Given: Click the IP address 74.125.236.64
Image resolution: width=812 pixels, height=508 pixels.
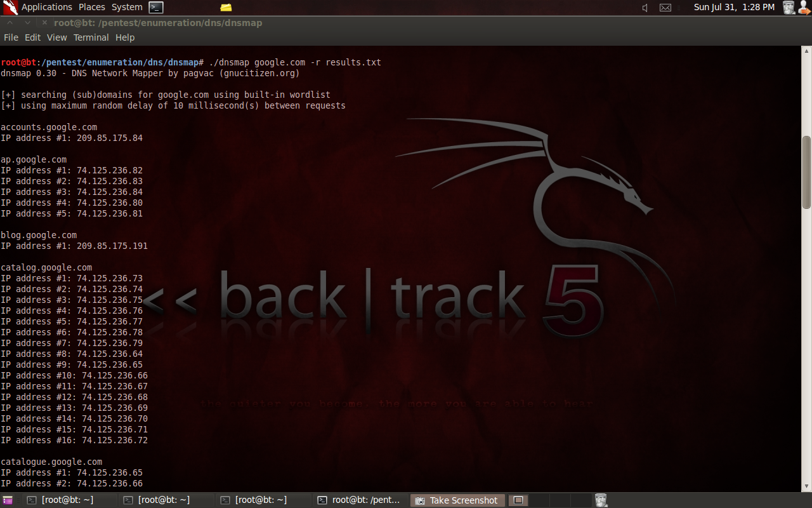Looking at the screenshot, I should click(x=110, y=354).
